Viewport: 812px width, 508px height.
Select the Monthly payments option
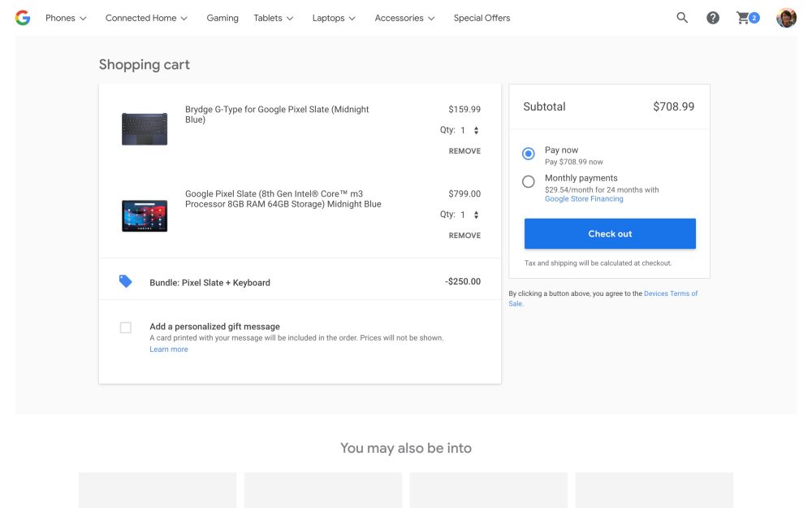click(x=529, y=181)
